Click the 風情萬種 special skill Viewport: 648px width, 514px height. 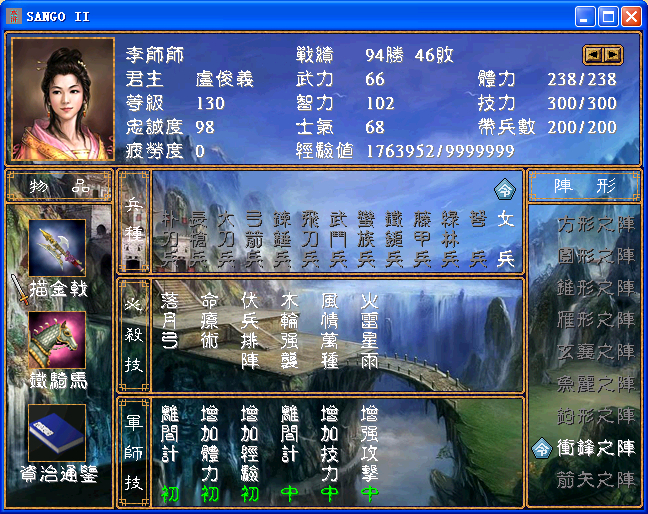329,331
